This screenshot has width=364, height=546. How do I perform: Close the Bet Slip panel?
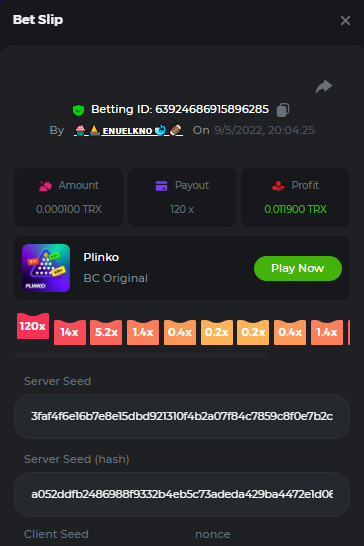click(x=345, y=21)
